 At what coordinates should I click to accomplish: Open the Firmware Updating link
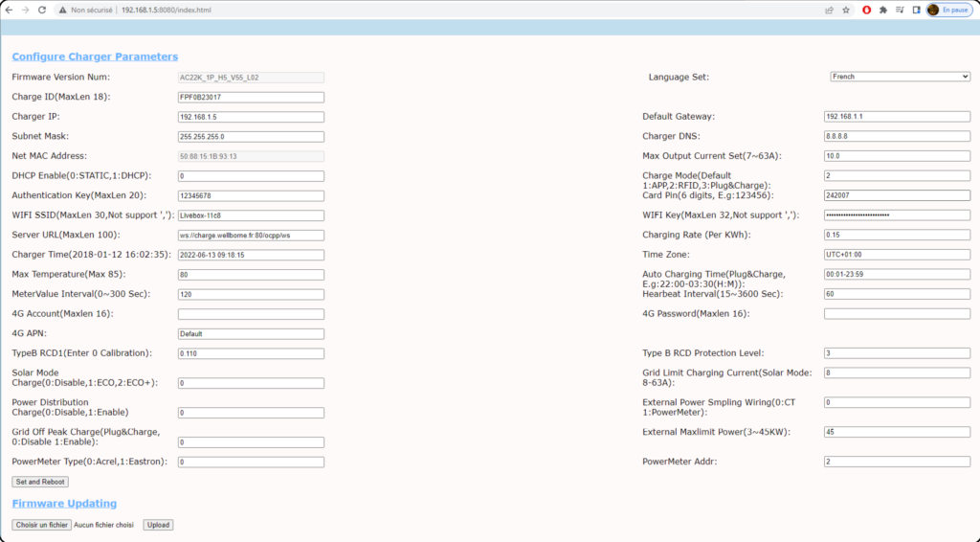coord(64,504)
